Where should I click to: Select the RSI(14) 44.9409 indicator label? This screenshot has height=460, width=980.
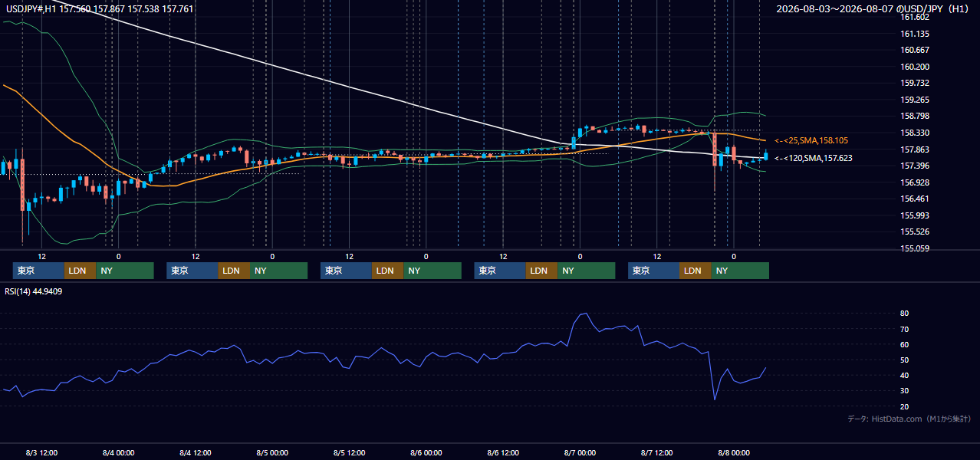click(34, 291)
